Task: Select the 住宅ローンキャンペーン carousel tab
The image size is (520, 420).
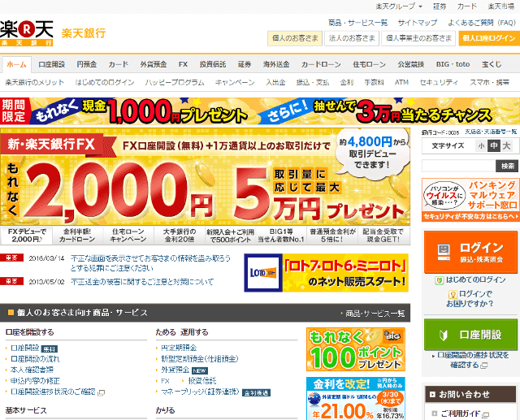Action: tap(128, 236)
